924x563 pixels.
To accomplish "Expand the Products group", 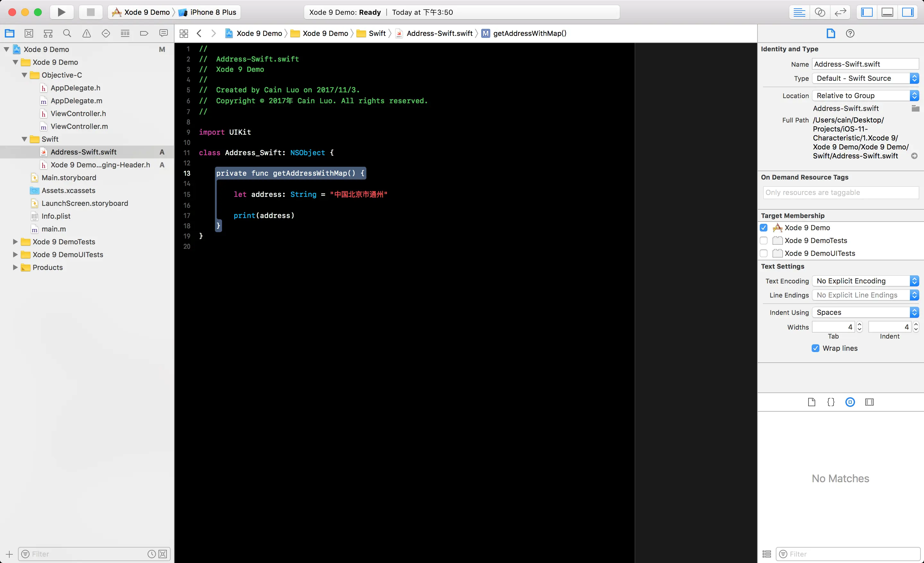I will tap(15, 267).
